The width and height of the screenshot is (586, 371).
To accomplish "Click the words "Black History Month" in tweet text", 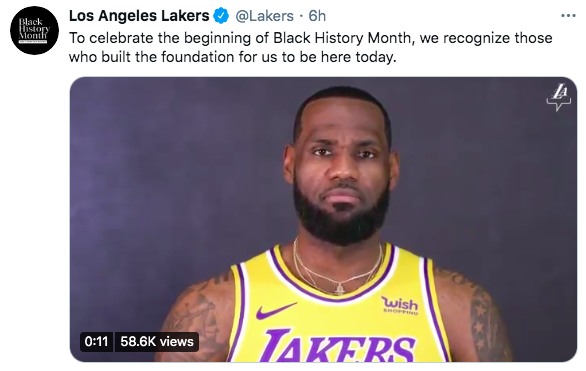I will (342, 38).
